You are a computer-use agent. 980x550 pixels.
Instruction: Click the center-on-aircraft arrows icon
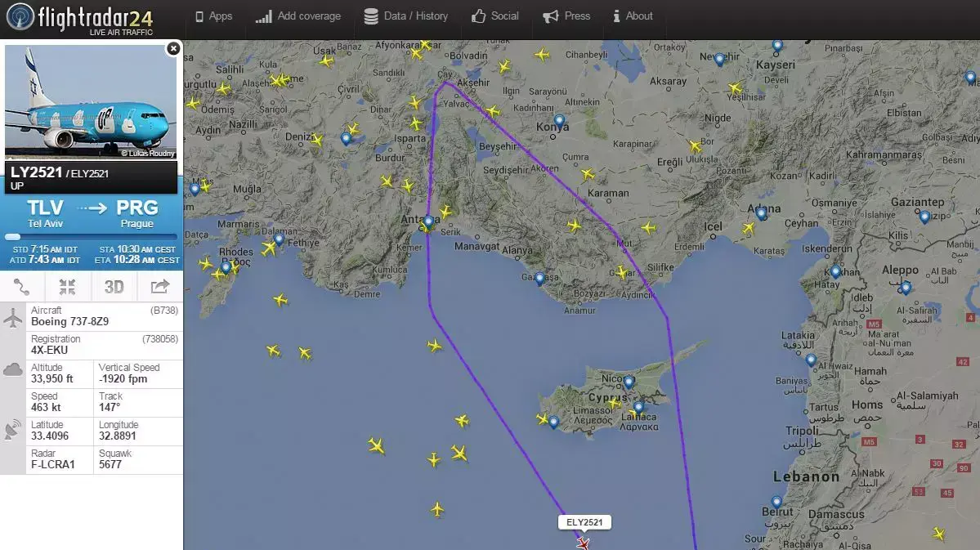(x=68, y=287)
